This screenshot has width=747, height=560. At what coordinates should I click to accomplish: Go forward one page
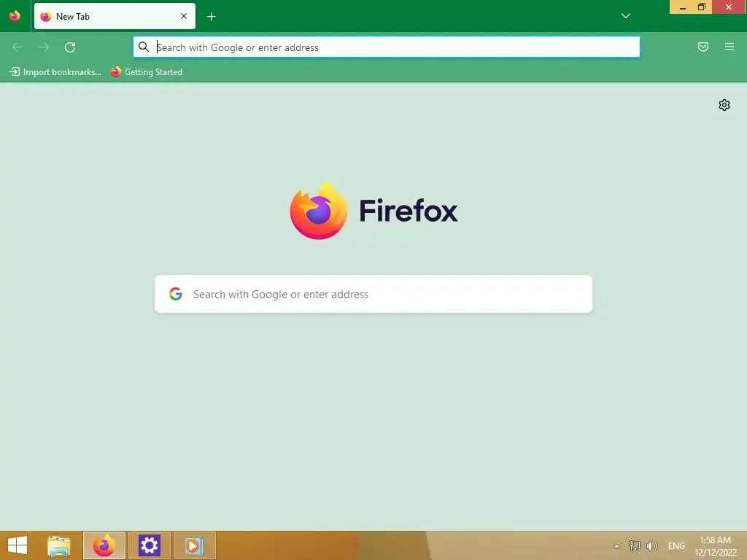tap(44, 47)
